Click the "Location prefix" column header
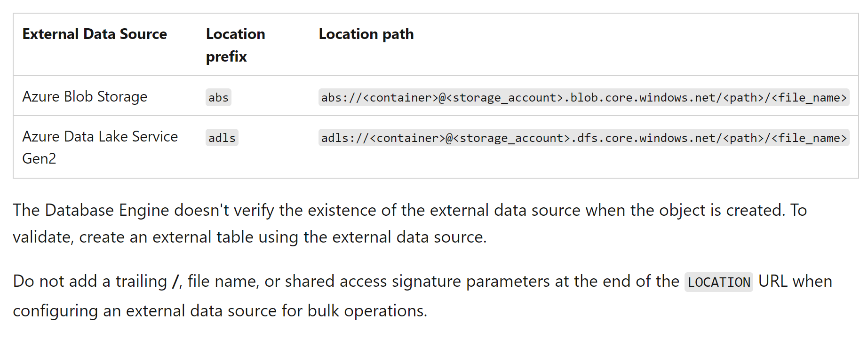The width and height of the screenshot is (868, 346). [235, 45]
